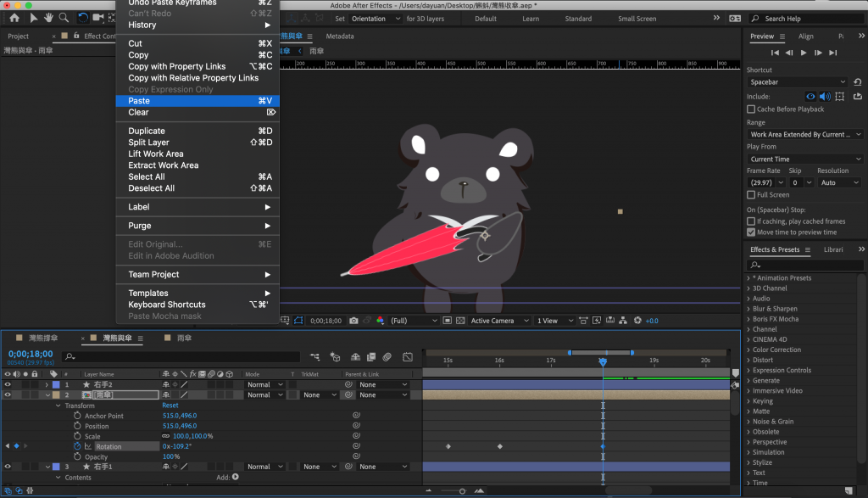The height and width of the screenshot is (498, 868).
Task: Click the Rotation stopwatch icon
Action: (x=77, y=446)
